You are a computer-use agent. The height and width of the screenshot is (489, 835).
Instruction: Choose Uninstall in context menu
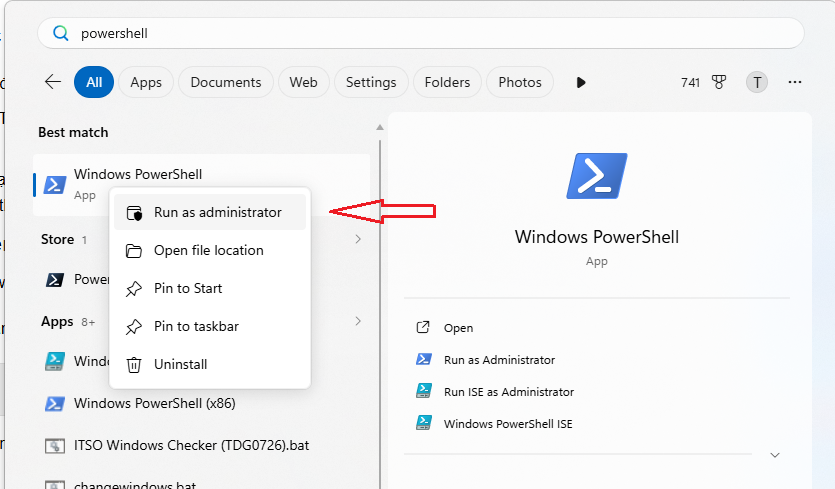[x=210, y=364]
